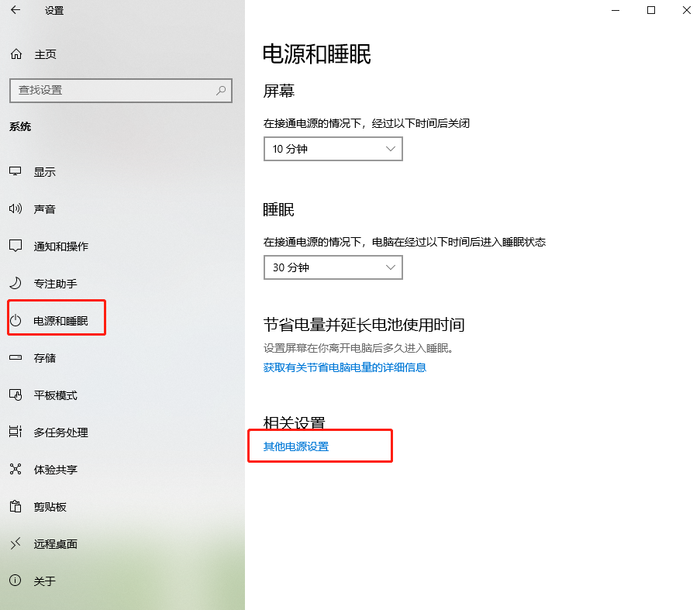700x610 pixels.
Task: Click the Shared experiences (体验共享) icon
Action: (x=16, y=470)
